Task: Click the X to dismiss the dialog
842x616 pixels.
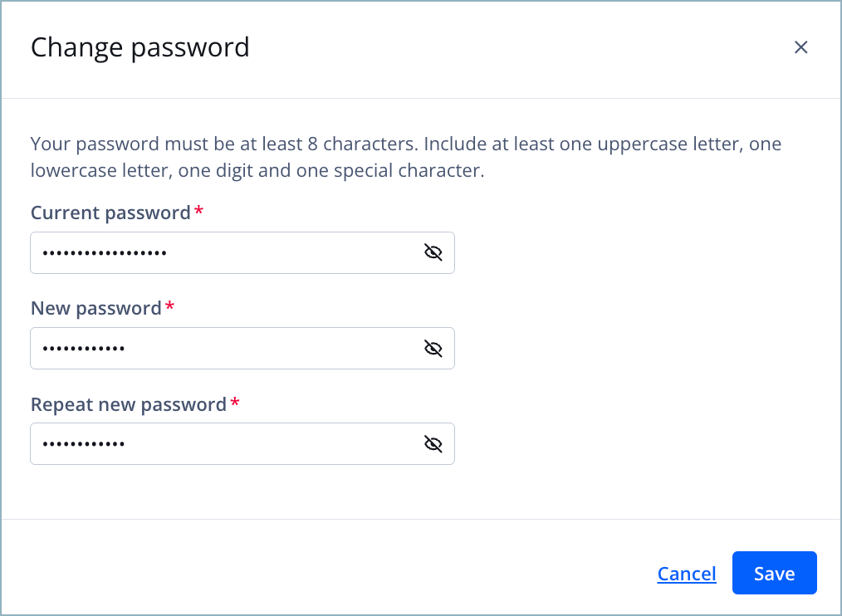Action: tap(800, 47)
